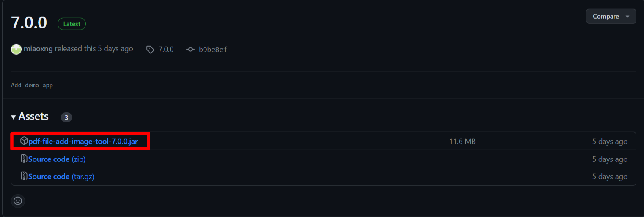Open the miaoxng profile link
Image resolution: width=644 pixels, height=217 pixels.
[x=39, y=49]
